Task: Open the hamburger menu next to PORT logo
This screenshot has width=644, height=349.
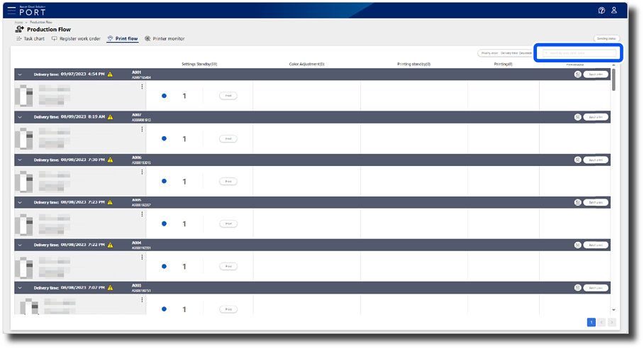Action: point(11,11)
